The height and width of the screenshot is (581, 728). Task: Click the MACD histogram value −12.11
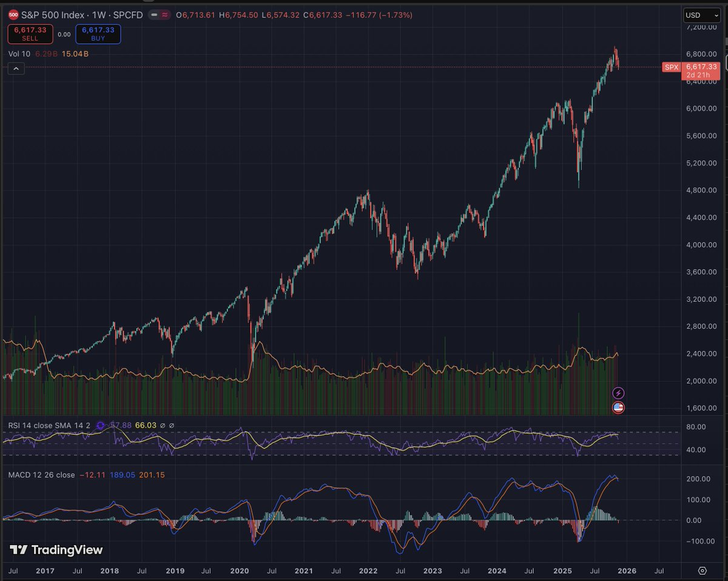pyautogui.click(x=92, y=475)
